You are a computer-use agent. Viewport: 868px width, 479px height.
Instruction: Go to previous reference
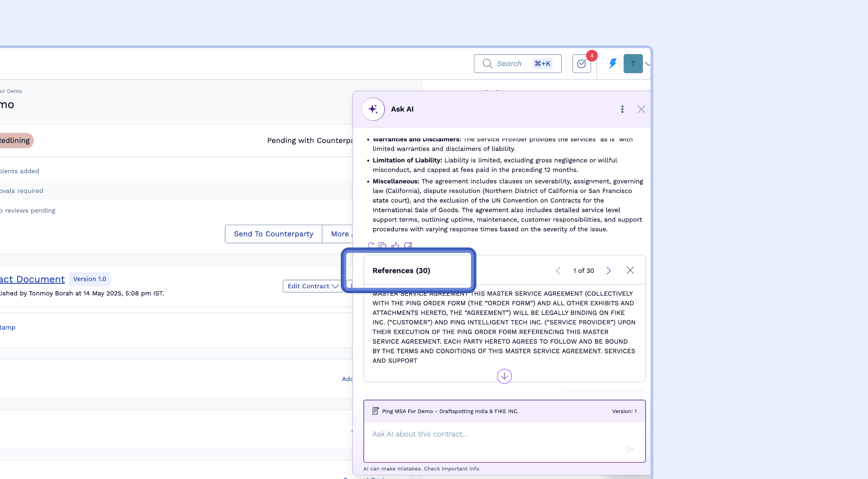[x=558, y=271]
